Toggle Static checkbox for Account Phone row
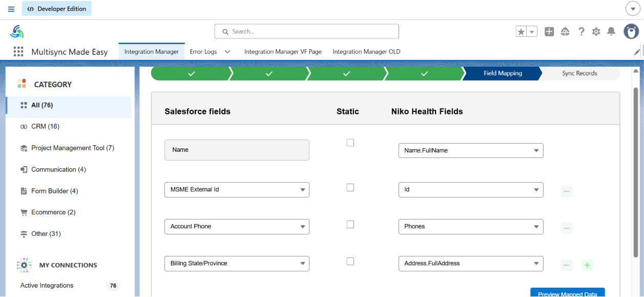 pyautogui.click(x=350, y=224)
